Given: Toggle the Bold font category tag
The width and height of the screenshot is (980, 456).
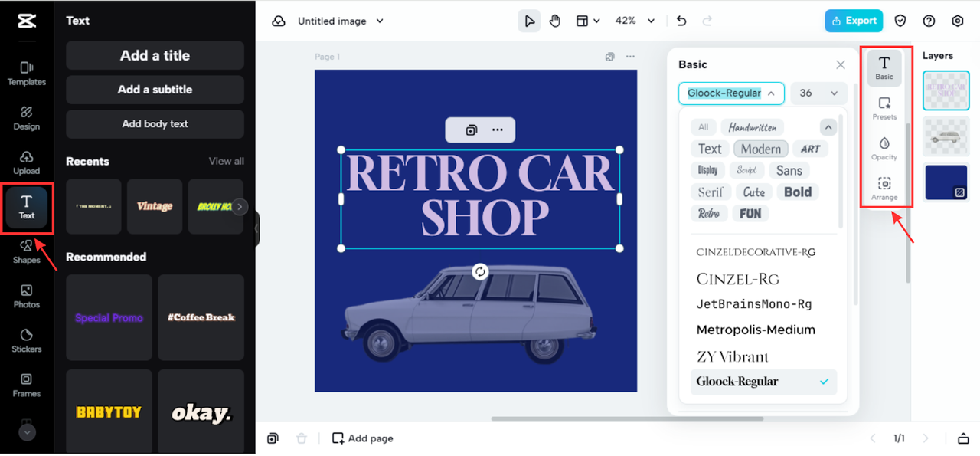Looking at the screenshot, I should point(797,192).
